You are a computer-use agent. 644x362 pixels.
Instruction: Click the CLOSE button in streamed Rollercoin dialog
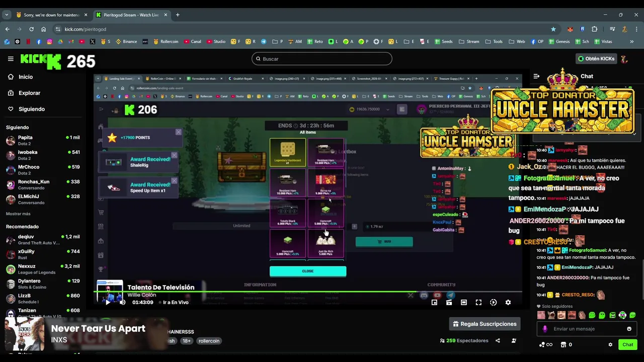(308, 271)
